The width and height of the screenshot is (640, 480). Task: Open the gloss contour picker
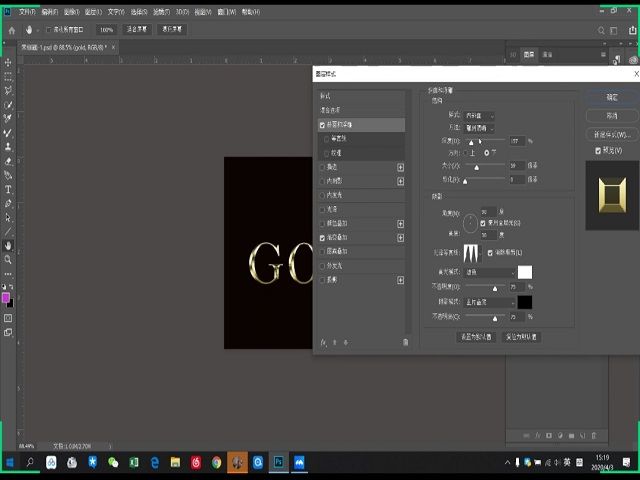(470, 252)
